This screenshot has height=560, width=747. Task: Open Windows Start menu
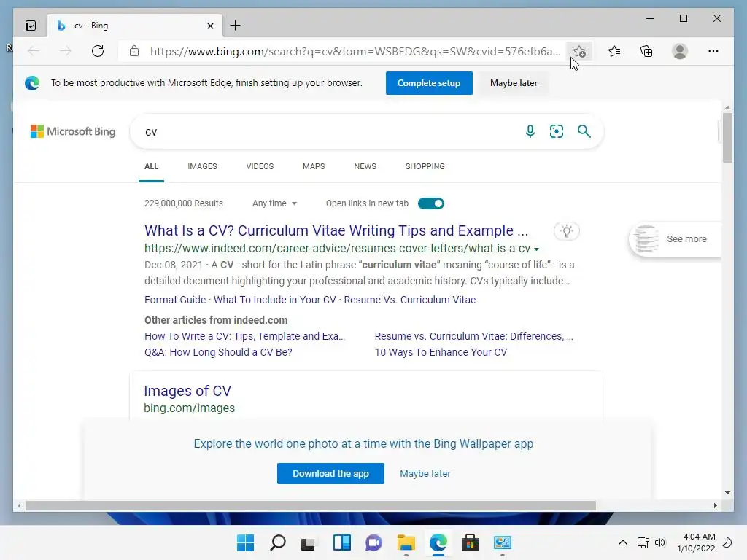point(245,542)
